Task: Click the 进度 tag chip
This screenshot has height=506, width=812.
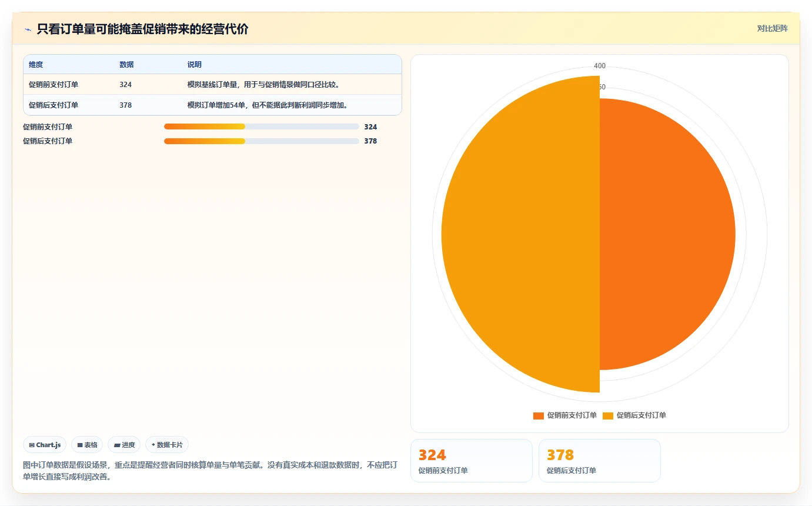Action: point(124,445)
